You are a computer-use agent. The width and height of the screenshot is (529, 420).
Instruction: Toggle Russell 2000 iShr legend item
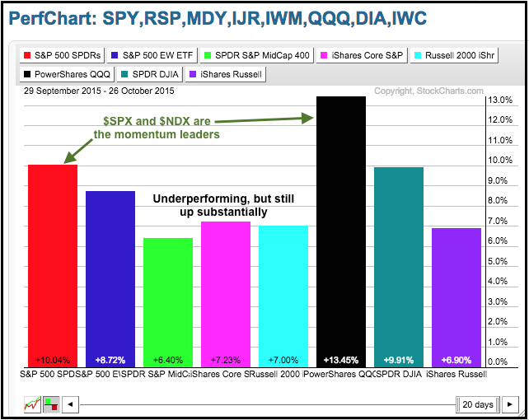(x=454, y=55)
